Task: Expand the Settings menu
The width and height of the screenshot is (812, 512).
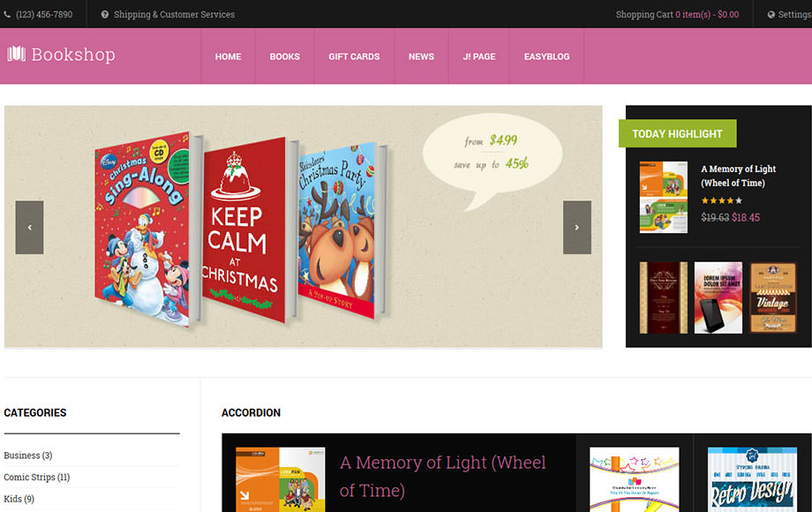Action: pyautogui.click(x=789, y=14)
